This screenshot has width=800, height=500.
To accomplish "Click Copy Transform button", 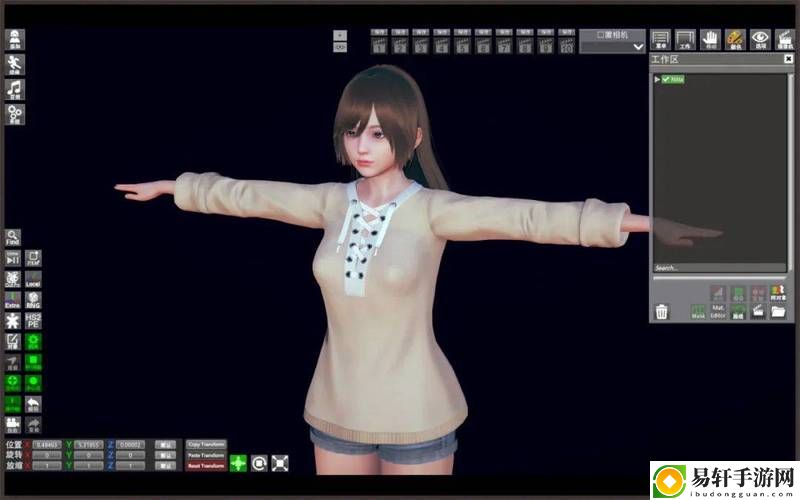I will [206, 444].
